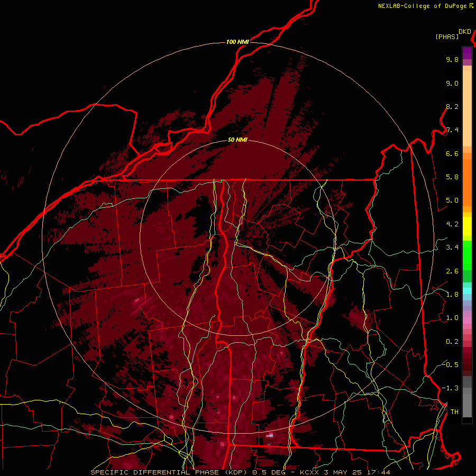Click the DKD label above the color scale
The height and width of the screenshot is (476, 476).
point(465,32)
